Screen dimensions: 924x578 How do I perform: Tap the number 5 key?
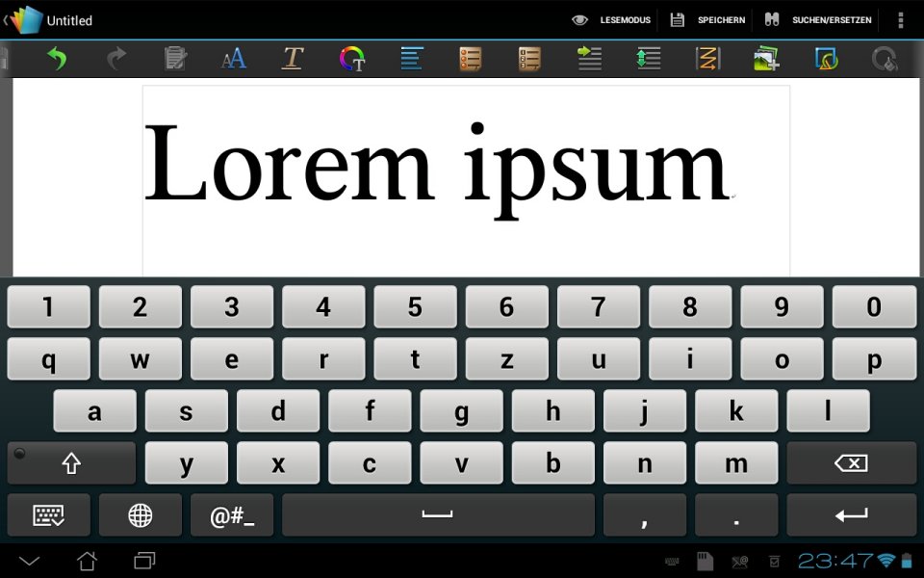[415, 306]
